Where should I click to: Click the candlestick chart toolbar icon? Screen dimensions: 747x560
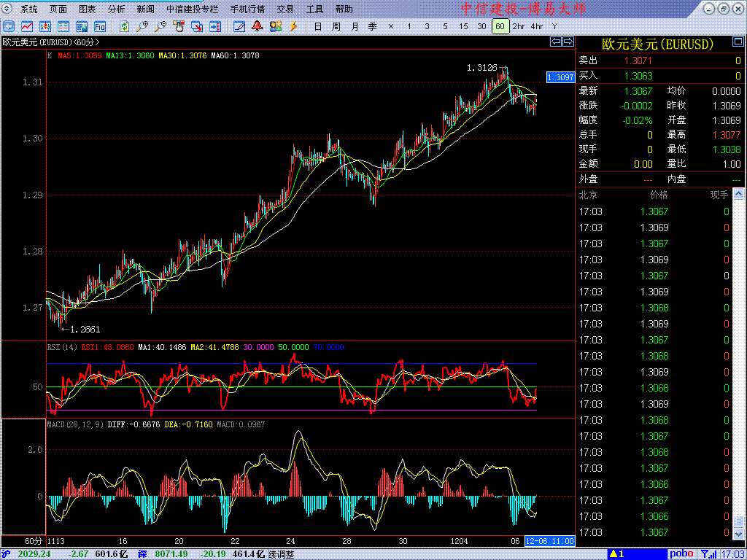pos(45,26)
